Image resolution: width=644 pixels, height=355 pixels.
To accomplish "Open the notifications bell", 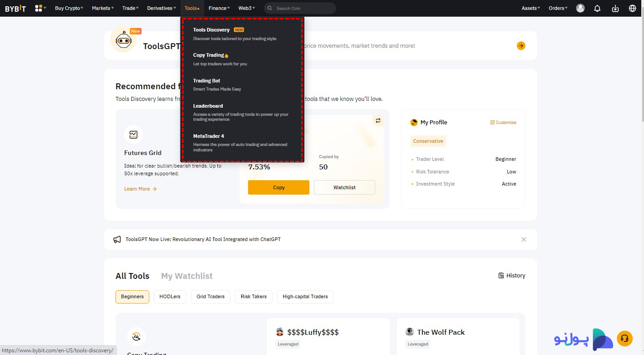I will 598,8.
